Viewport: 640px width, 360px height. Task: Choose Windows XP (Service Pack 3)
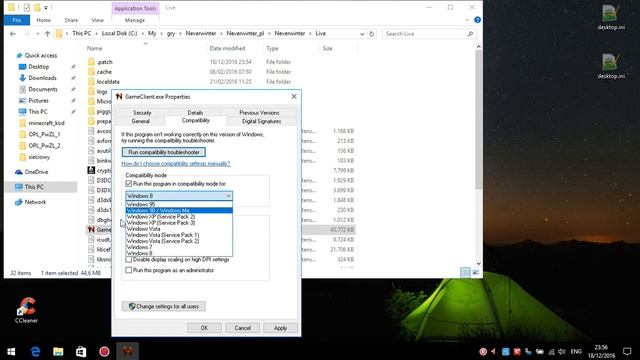[x=179, y=223]
